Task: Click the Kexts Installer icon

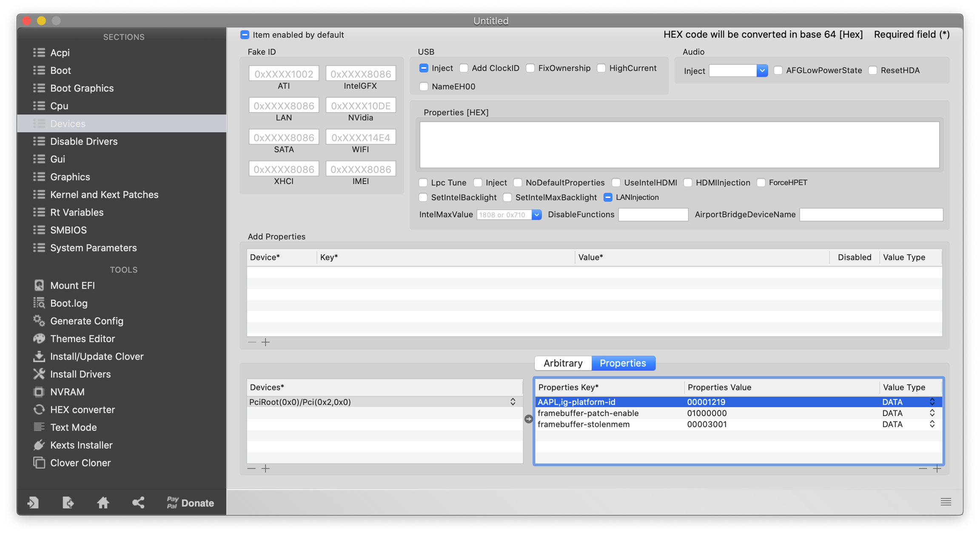Action: 39,445
